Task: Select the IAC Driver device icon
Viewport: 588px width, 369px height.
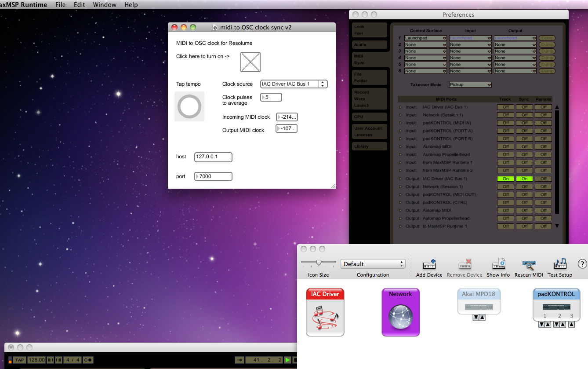Action: [325, 312]
